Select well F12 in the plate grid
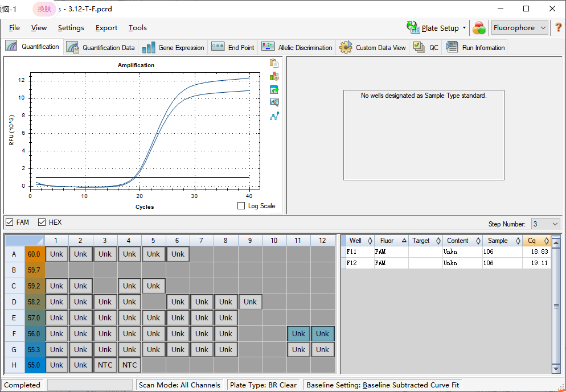This screenshot has height=392, width=566. pos(323,333)
